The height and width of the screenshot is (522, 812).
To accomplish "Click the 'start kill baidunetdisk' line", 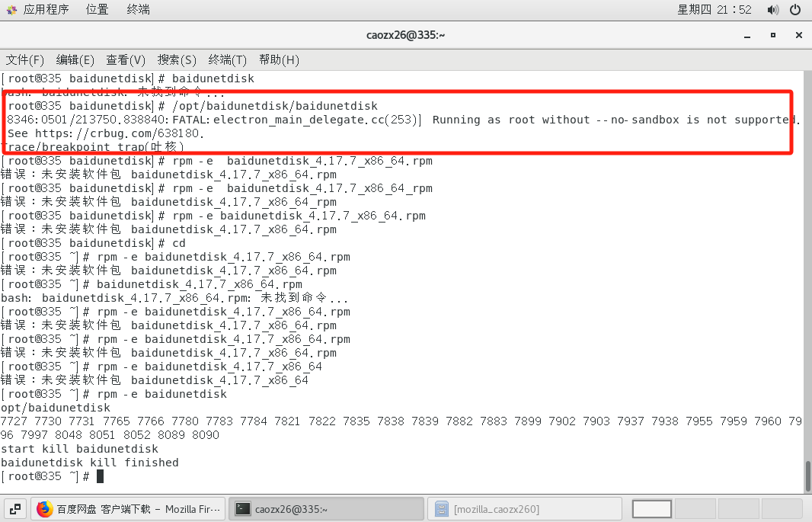I will tap(80, 449).
